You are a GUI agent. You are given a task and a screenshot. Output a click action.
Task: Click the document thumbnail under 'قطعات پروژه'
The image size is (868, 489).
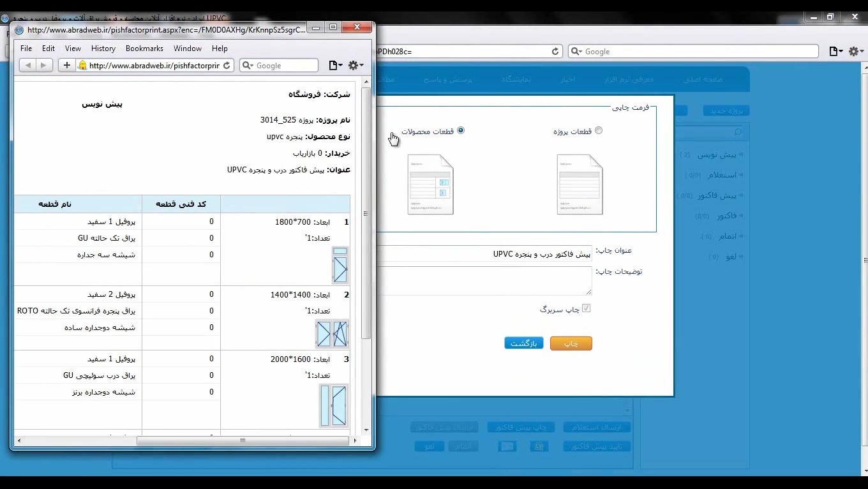point(580,184)
